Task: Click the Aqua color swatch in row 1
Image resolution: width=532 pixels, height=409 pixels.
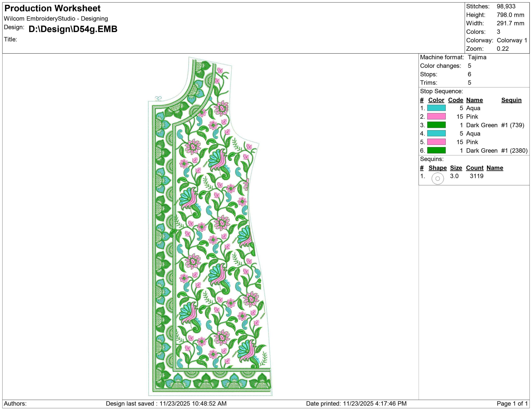Action: click(x=436, y=108)
